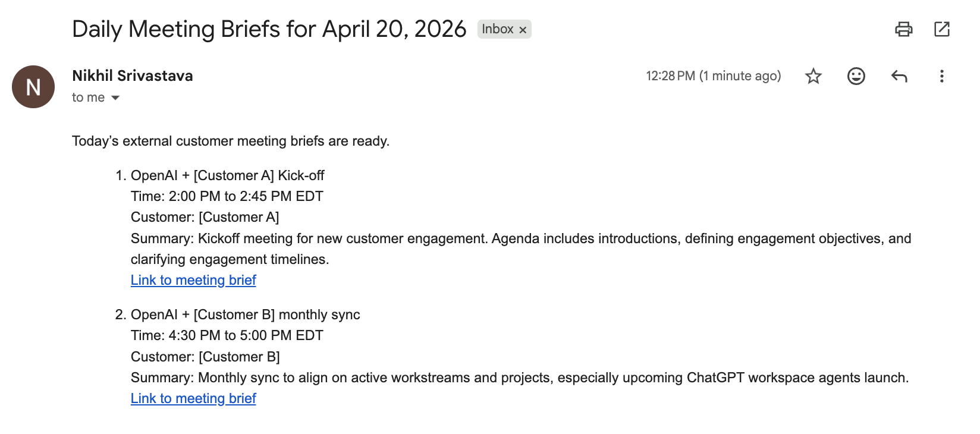Click the timestamp '12:28 PM (1 minute ago)'
Viewport: 980px width, 434px height.
tap(714, 76)
